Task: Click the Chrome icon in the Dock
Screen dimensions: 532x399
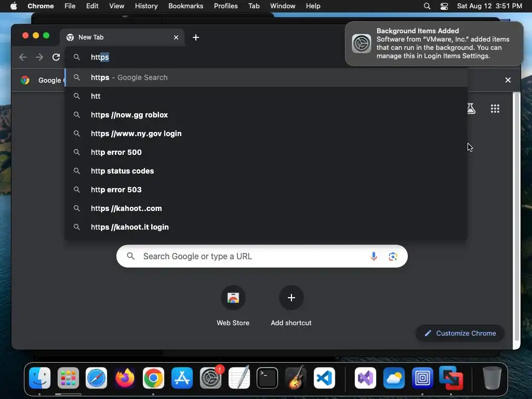Action: pos(153,378)
